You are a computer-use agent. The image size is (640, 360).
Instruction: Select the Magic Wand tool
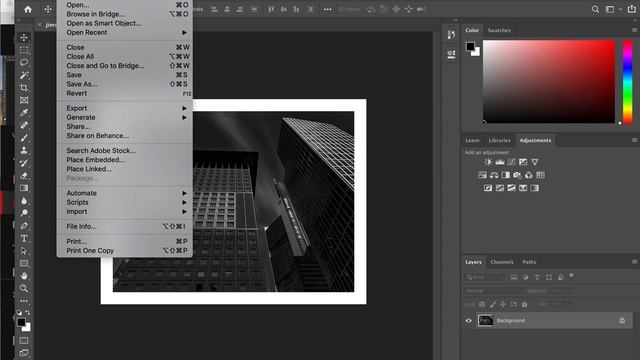(24, 75)
